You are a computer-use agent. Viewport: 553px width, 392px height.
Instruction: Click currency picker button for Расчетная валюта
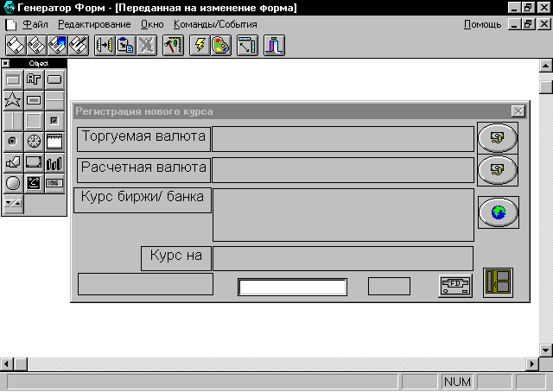point(497,169)
